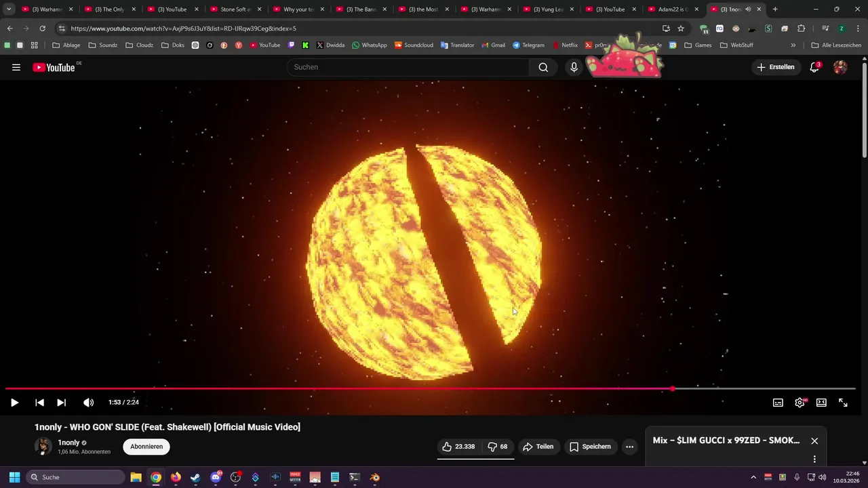Skip to the next video

(61, 403)
